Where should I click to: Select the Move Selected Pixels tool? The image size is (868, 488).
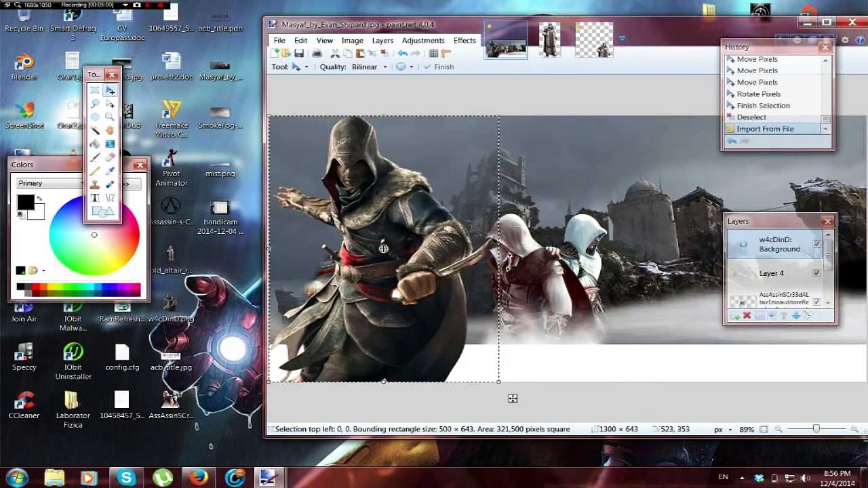pyautogui.click(x=110, y=90)
